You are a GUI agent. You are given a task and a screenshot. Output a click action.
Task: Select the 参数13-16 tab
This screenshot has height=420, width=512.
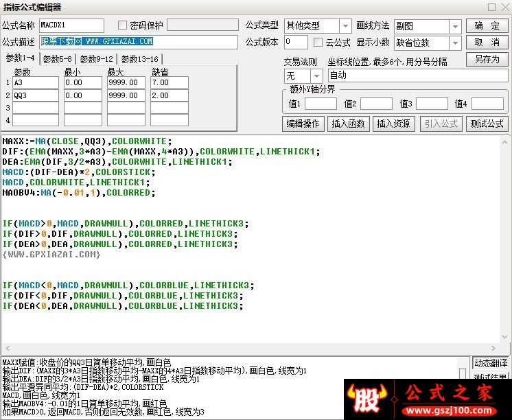tap(140, 60)
